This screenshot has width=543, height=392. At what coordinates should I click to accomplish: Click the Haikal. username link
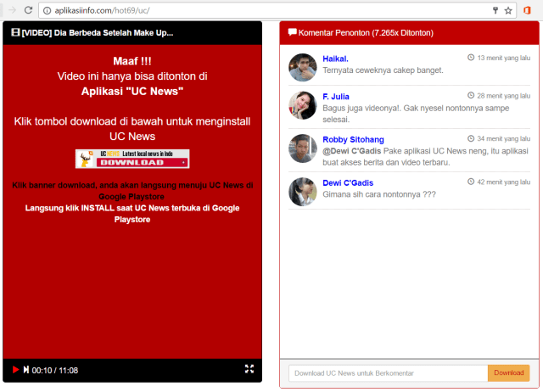335,59
